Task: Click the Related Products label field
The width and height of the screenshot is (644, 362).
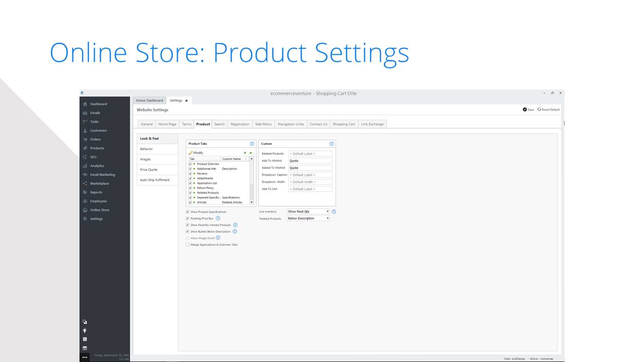Action: click(x=310, y=154)
